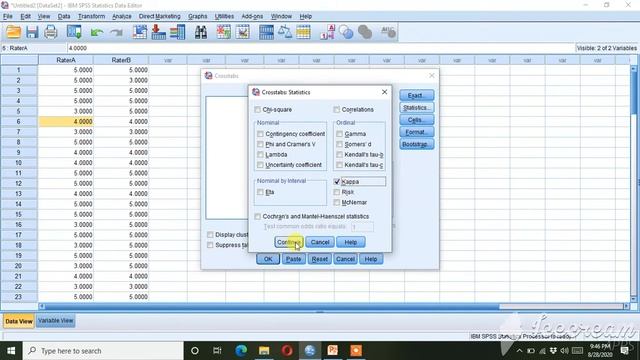Enable the Correlations checkbox
This screenshot has width=640, height=360.
(x=336, y=109)
